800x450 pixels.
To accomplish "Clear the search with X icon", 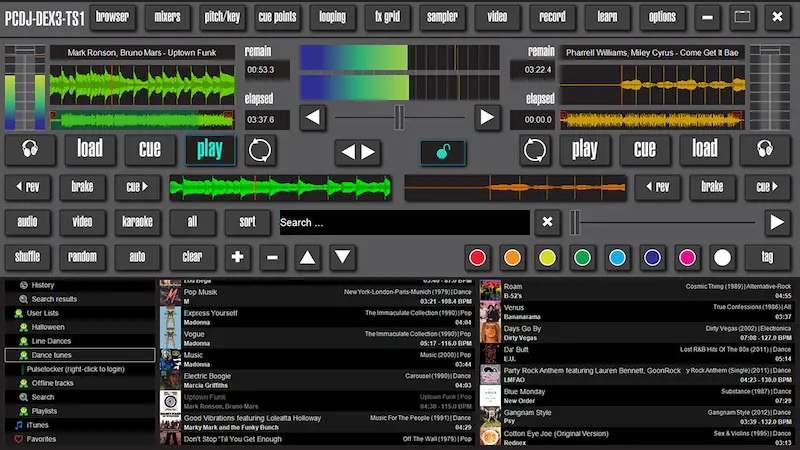I will point(545,222).
